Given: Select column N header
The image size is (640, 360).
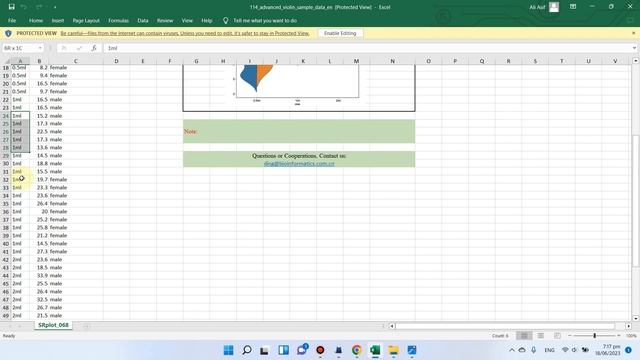Looking at the screenshot, I should coord(392,61).
